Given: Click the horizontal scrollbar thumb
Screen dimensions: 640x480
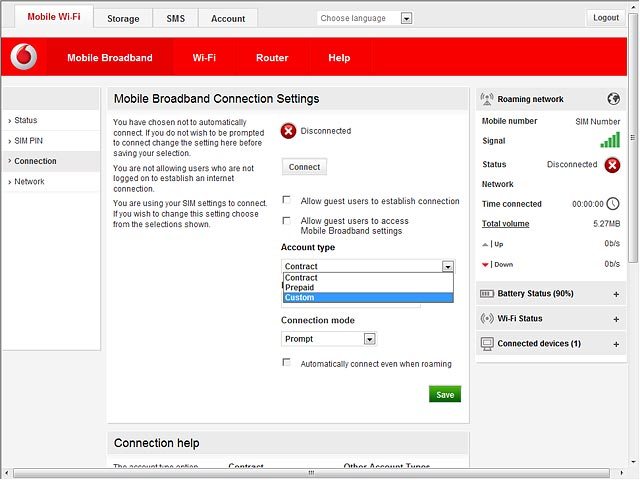Looking at the screenshot, I should click(311, 473).
